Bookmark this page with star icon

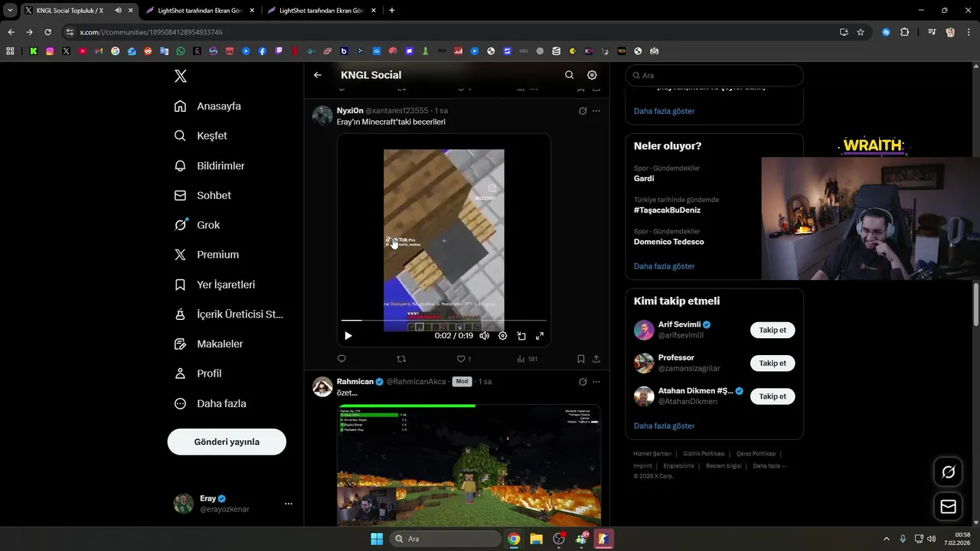click(x=861, y=32)
